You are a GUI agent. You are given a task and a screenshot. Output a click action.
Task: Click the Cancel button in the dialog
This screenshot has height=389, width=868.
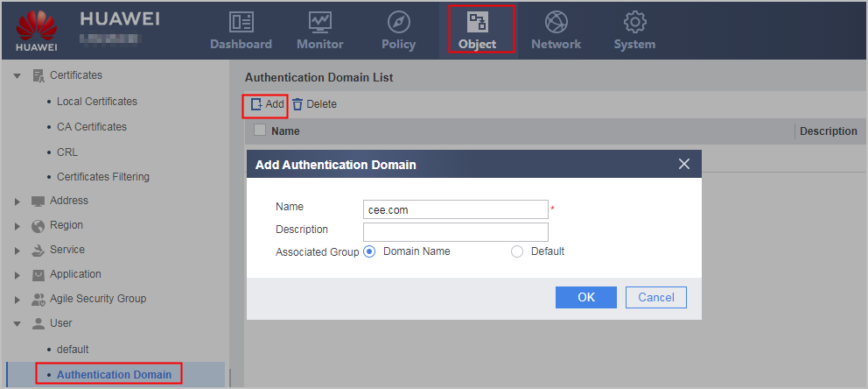tap(656, 298)
